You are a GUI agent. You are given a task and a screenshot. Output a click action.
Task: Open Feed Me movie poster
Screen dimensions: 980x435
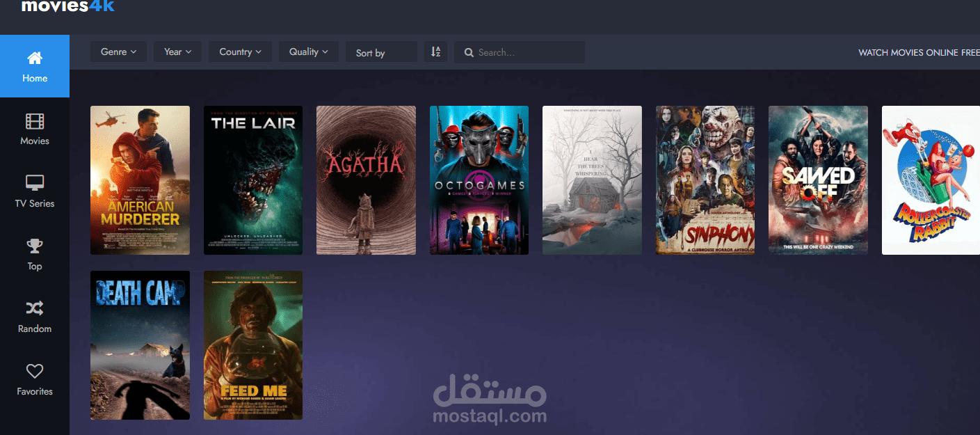[x=253, y=345]
